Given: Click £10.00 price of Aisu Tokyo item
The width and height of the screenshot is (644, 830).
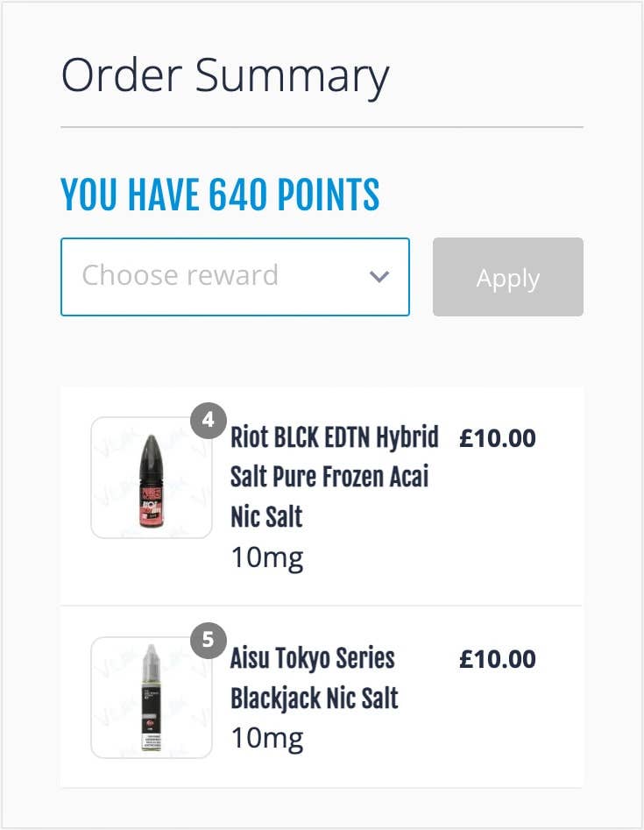Looking at the screenshot, I should [498, 659].
